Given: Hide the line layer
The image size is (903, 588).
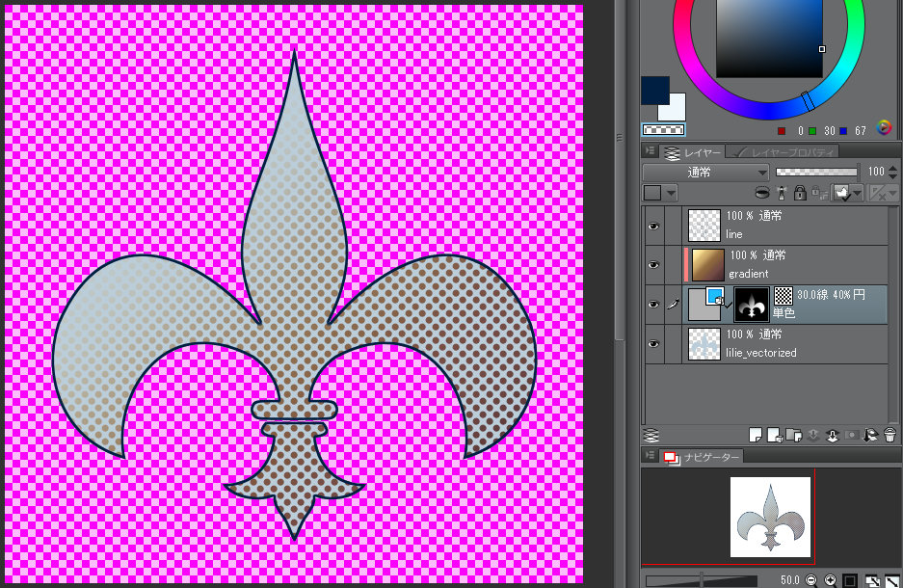Looking at the screenshot, I should [653, 226].
